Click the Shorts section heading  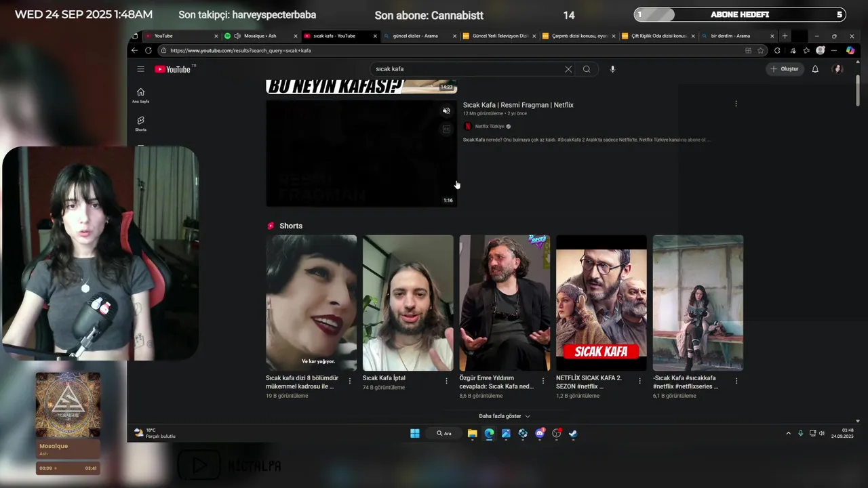click(x=291, y=226)
